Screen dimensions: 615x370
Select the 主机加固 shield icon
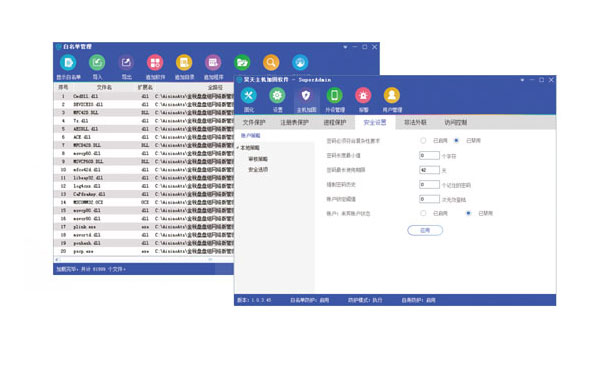point(306,95)
